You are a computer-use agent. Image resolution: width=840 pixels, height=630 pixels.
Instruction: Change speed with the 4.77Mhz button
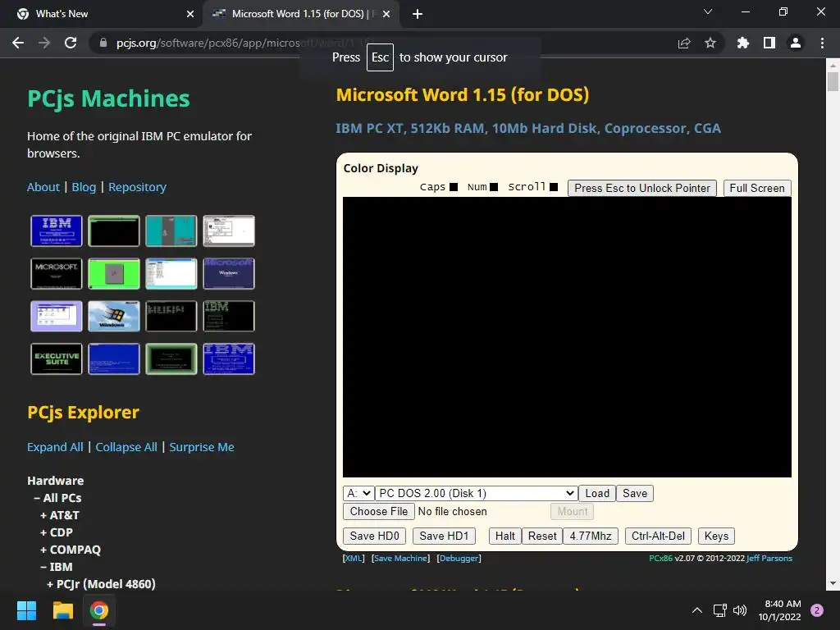(591, 536)
